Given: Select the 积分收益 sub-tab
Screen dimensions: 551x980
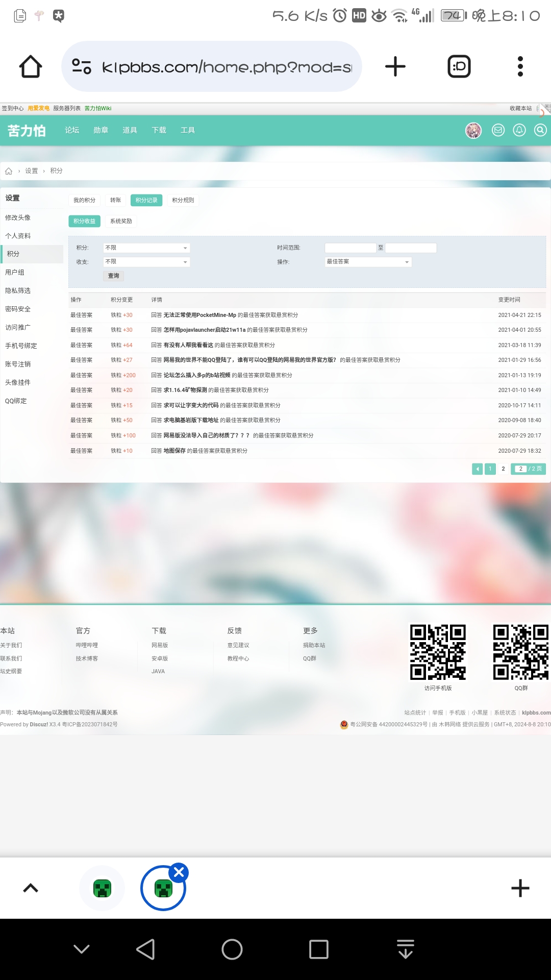Looking at the screenshot, I should 84,221.
